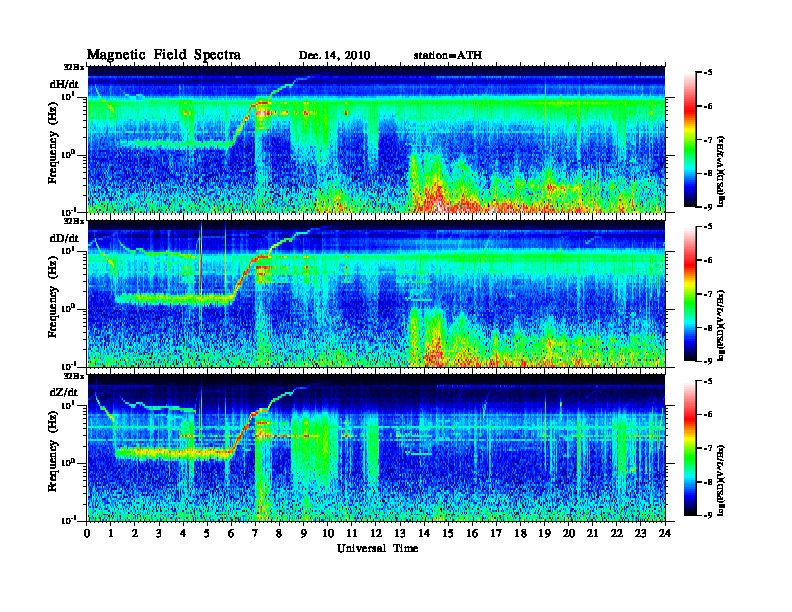The image size is (792, 612).
Task: Click hour '2' on Universal Time axis
Action: click(135, 533)
